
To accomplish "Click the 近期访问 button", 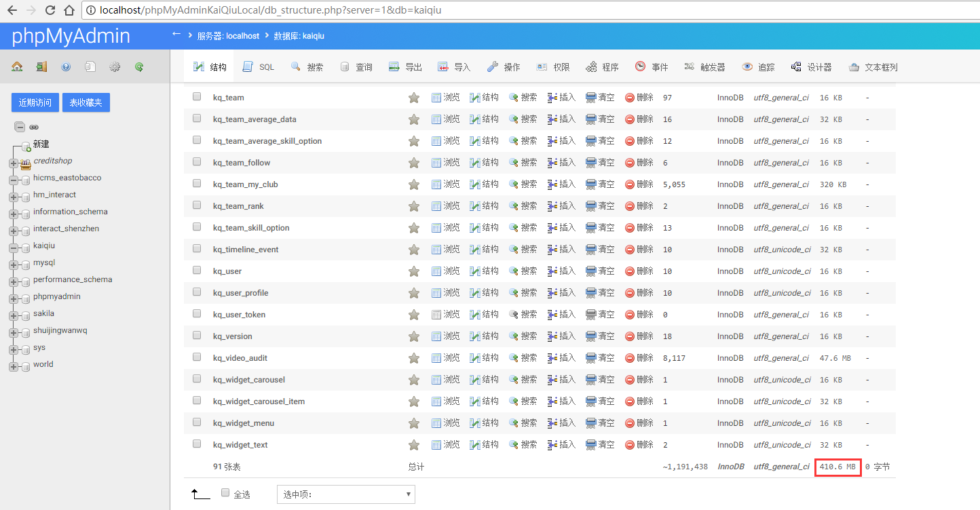I will [35, 102].
